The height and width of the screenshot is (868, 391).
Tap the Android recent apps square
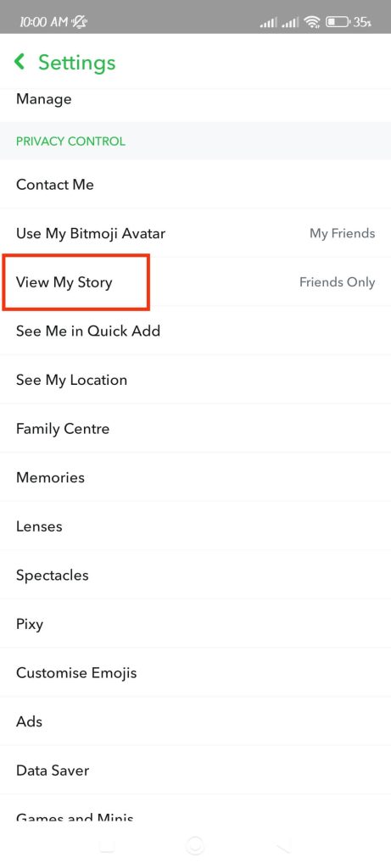click(107, 845)
